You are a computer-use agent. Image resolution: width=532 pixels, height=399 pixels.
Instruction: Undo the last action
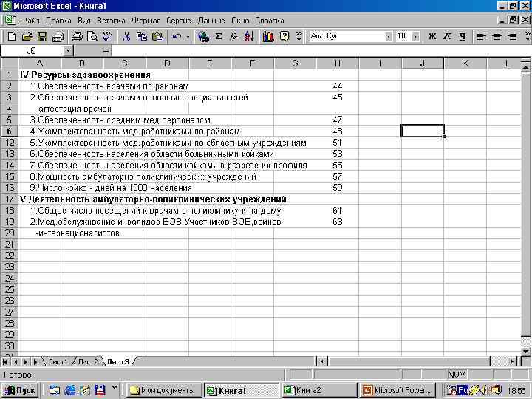[177, 36]
